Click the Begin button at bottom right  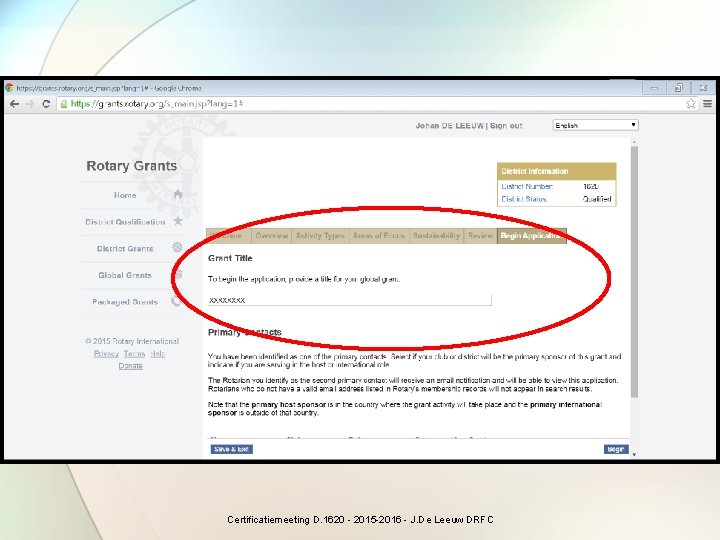tap(616, 449)
